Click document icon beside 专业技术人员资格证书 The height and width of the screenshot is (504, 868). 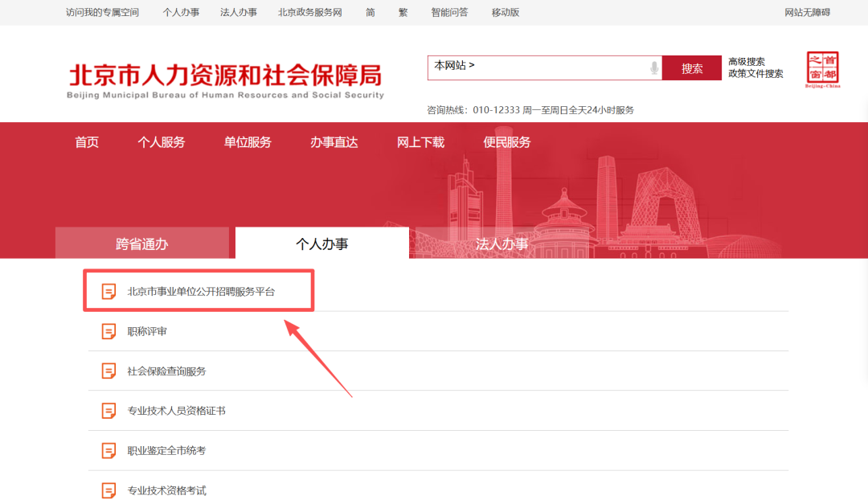[109, 411]
